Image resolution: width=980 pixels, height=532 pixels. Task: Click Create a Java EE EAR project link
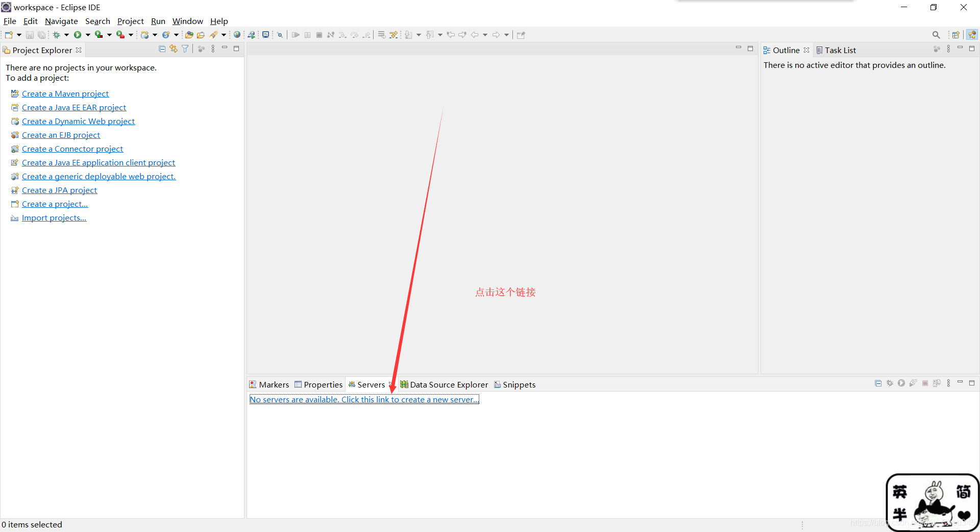point(74,107)
